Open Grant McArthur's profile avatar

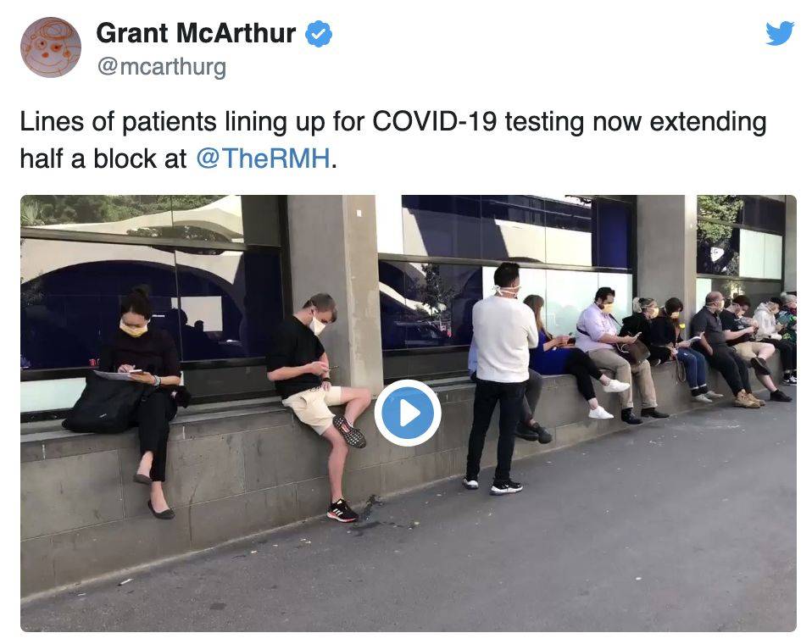point(51,47)
